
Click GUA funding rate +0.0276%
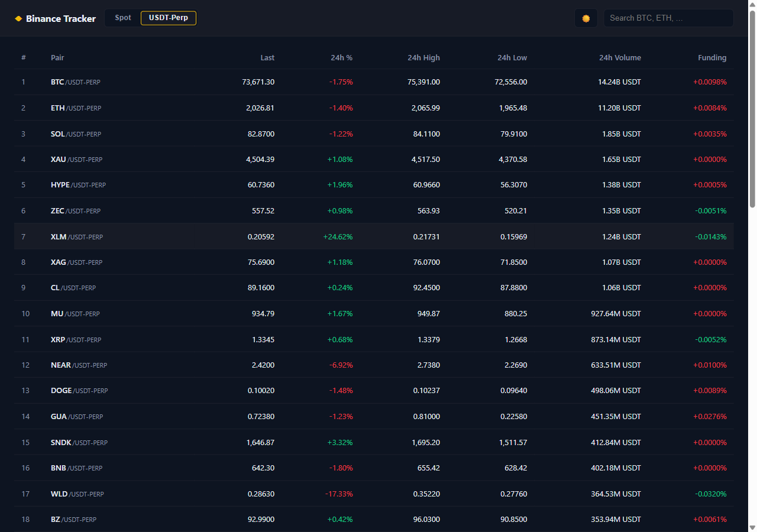coord(710,417)
